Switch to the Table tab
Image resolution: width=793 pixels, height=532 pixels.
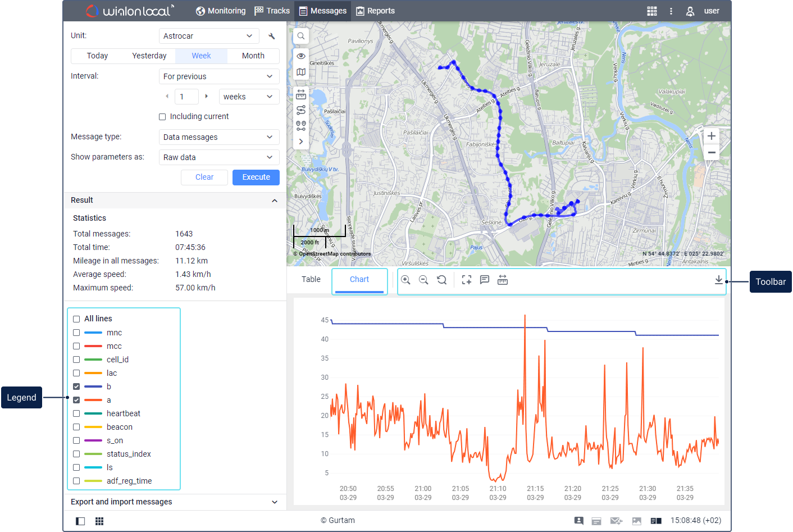[311, 280]
